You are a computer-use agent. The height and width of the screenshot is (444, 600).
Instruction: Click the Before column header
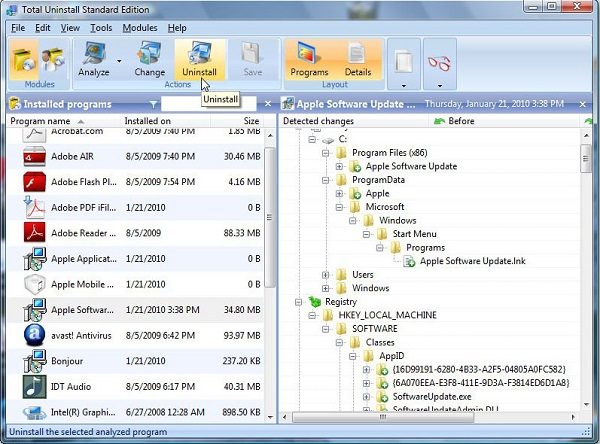504,121
